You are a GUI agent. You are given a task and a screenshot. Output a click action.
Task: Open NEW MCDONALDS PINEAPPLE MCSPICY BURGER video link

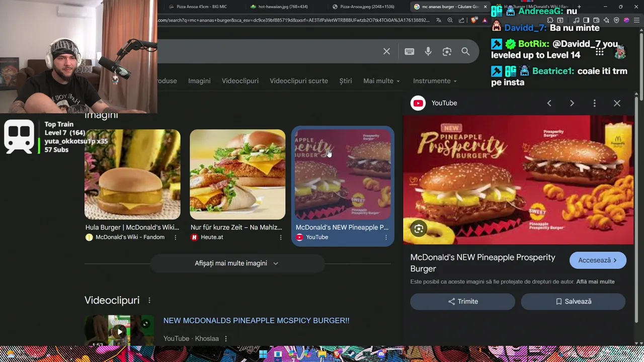(x=256, y=321)
